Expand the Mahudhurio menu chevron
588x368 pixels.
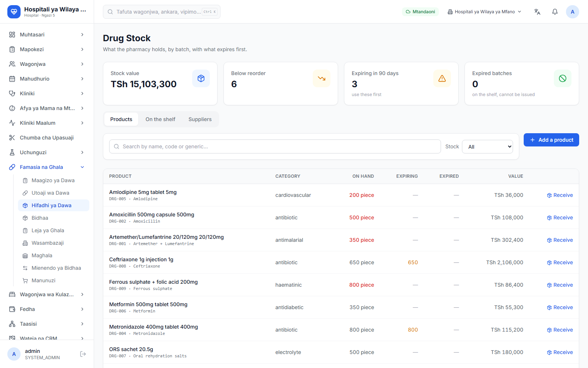click(x=82, y=79)
